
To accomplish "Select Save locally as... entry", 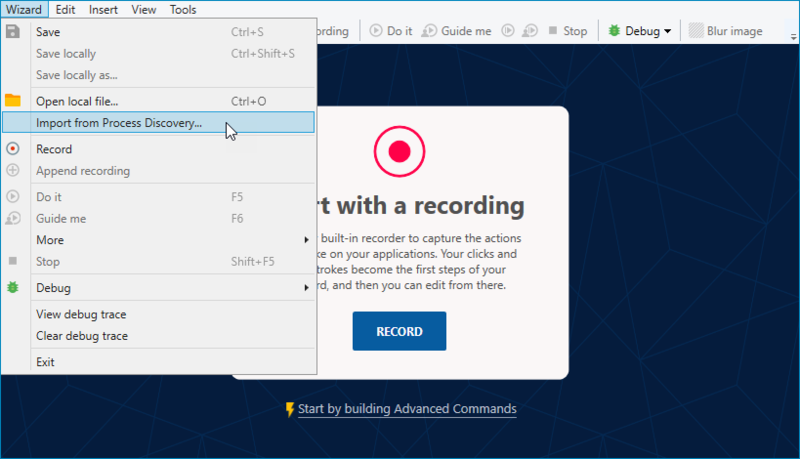I will pyautogui.click(x=158, y=75).
